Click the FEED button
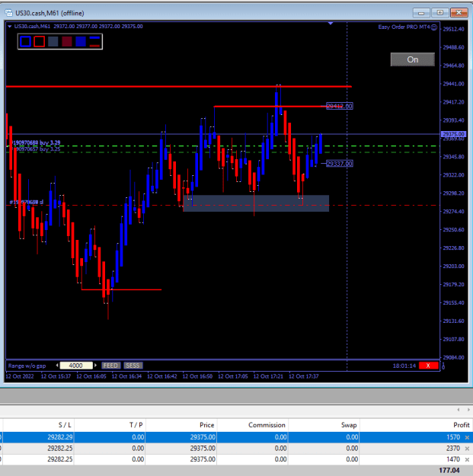Image resolution: width=473 pixels, height=476 pixels. click(x=110, y=366)
